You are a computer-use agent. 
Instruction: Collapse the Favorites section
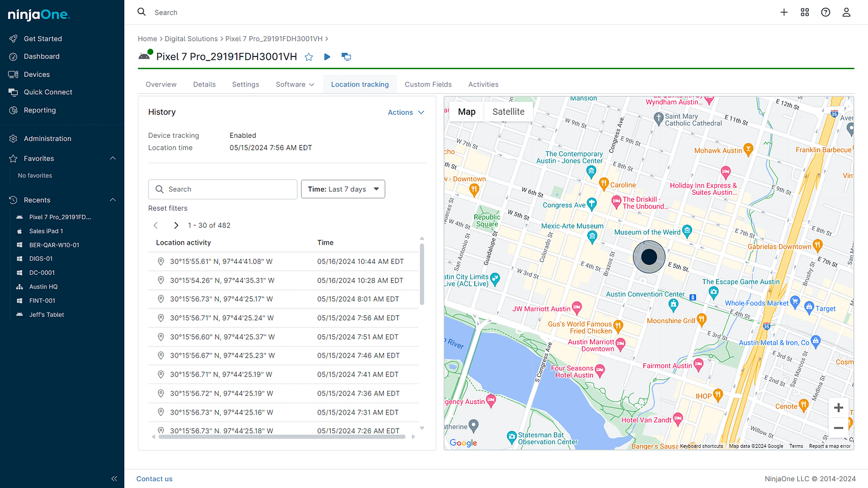pos(112,159)
